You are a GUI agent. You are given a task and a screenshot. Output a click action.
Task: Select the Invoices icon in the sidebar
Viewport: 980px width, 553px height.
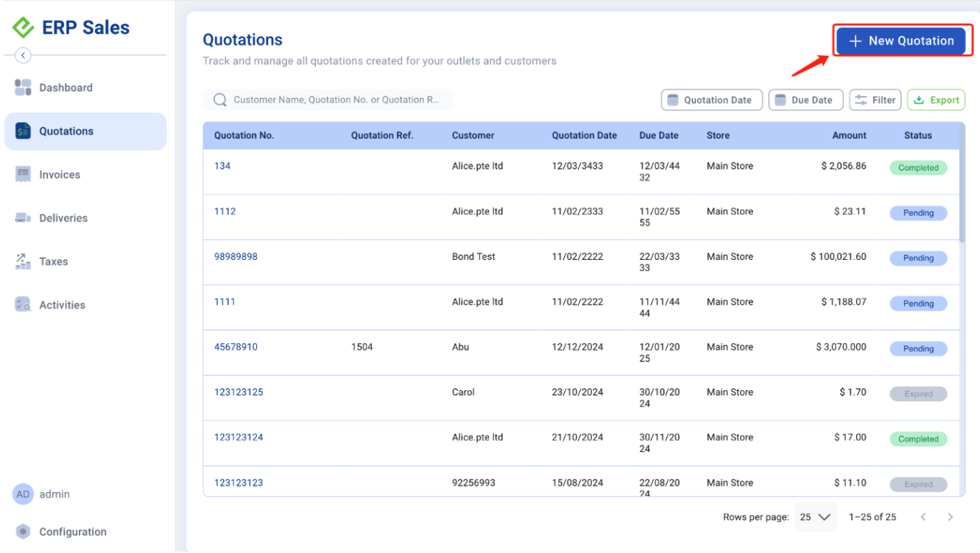point(23,175)
